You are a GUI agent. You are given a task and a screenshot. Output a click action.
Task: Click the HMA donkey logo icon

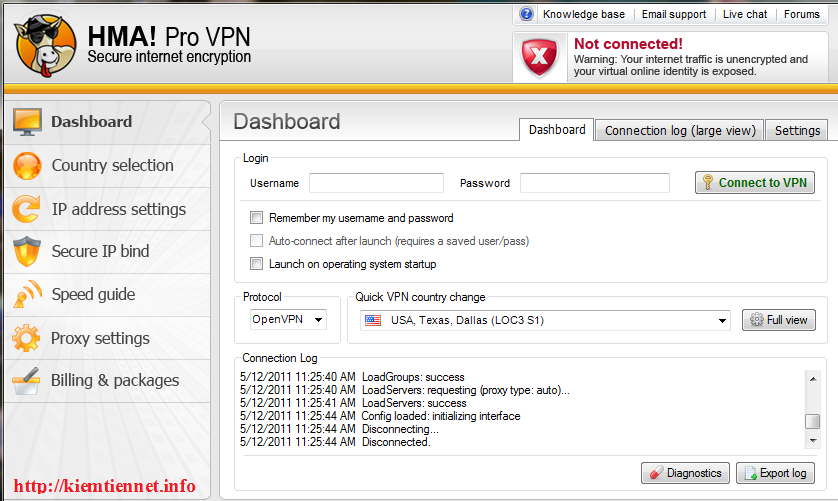45,44
